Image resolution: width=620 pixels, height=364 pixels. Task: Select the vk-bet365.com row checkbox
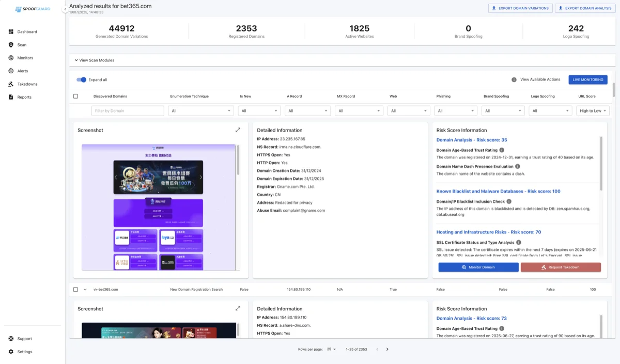point(75,290)
